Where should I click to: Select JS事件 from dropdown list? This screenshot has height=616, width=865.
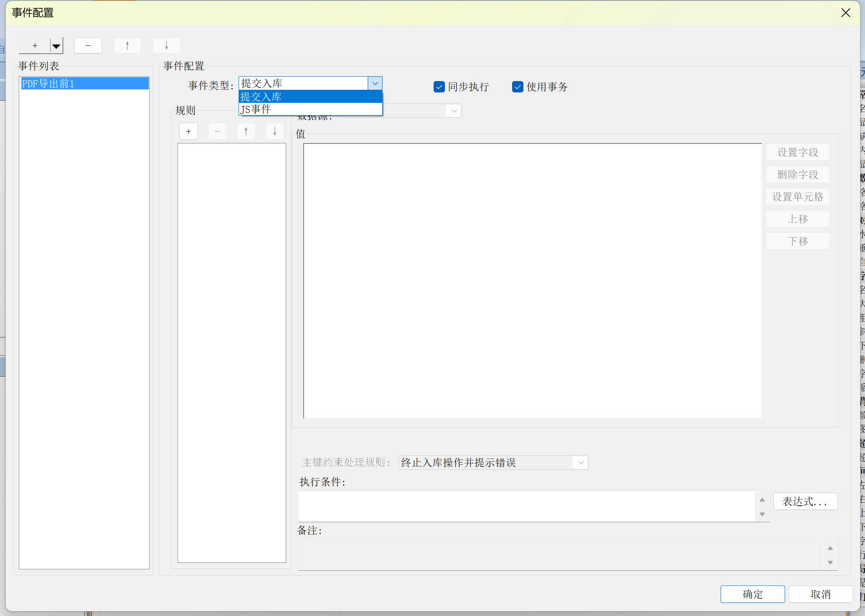tap(310, 109)
